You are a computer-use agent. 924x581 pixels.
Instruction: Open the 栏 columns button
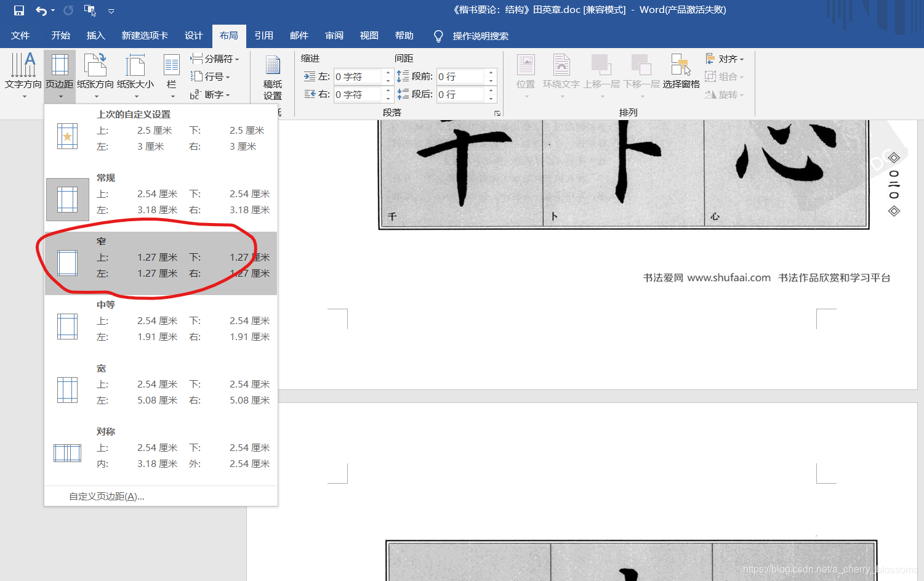tap(172, 76)
